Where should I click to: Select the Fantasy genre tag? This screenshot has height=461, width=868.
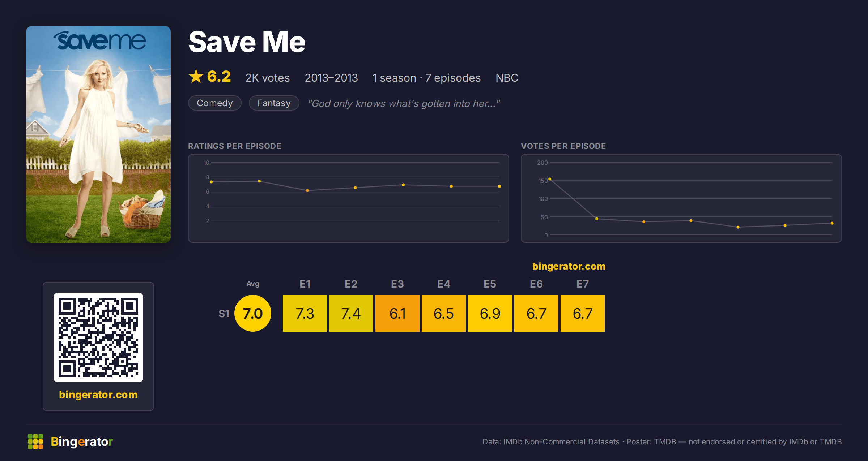point(274,103)
